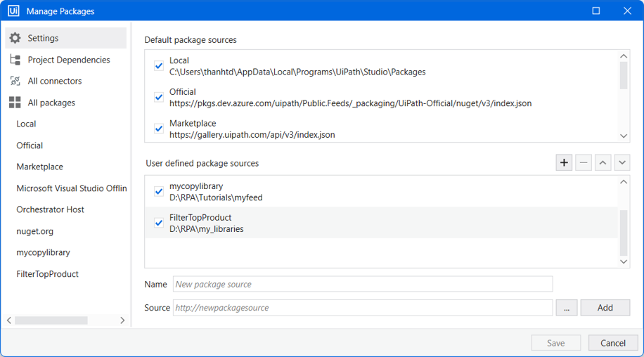Browse for source folder with ellipsis button

[567, 308]
